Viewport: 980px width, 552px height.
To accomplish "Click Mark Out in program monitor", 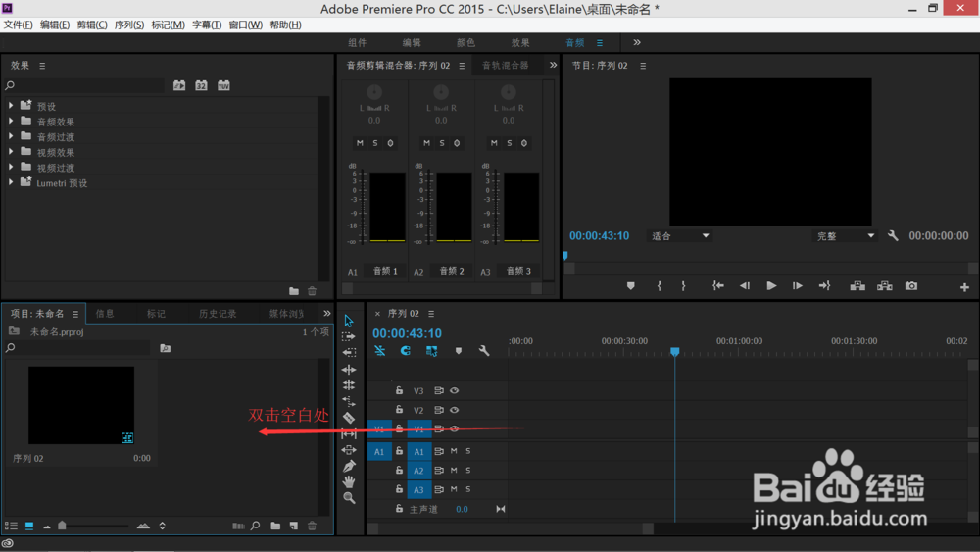I will [x=683, y=285].
